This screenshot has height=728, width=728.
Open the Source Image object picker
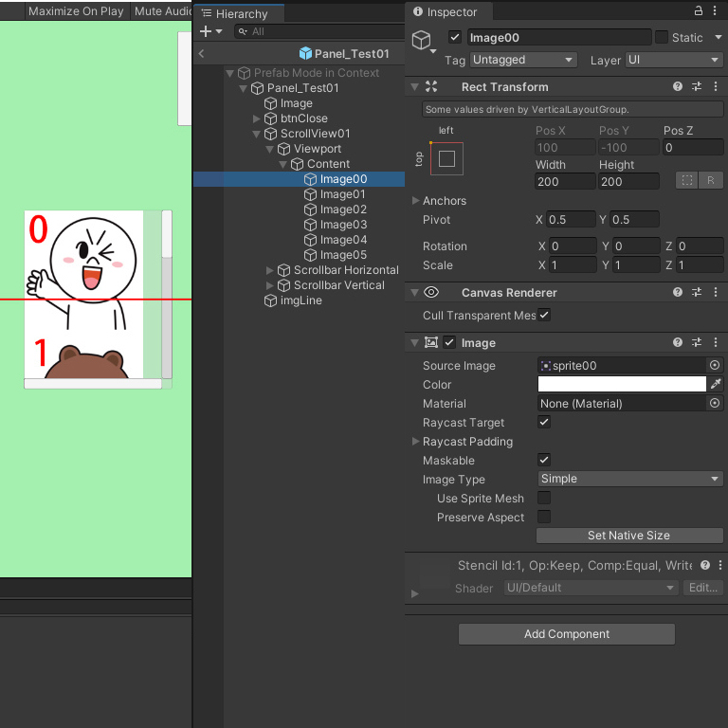[715, 365]
